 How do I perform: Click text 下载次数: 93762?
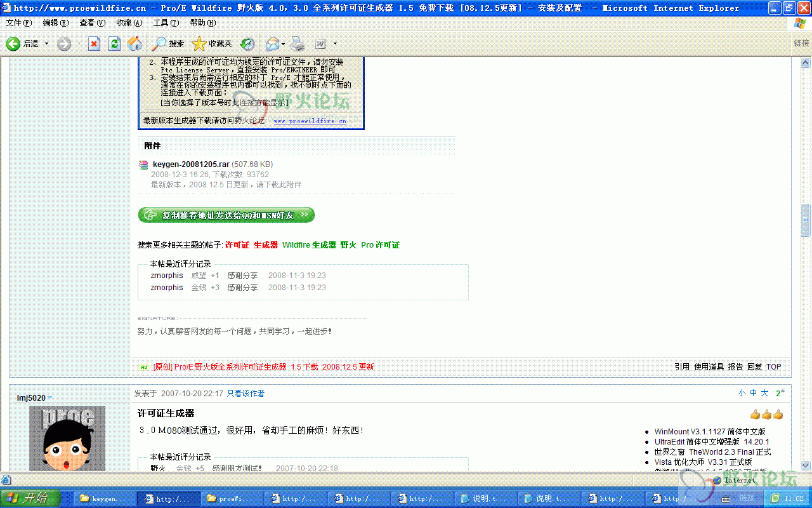tap(240, 175)
